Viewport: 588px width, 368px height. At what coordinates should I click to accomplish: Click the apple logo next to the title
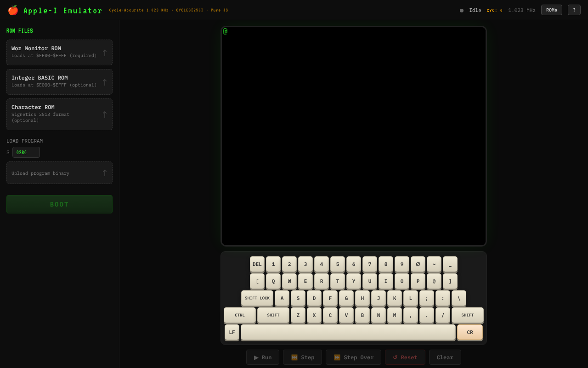[13, 10]
